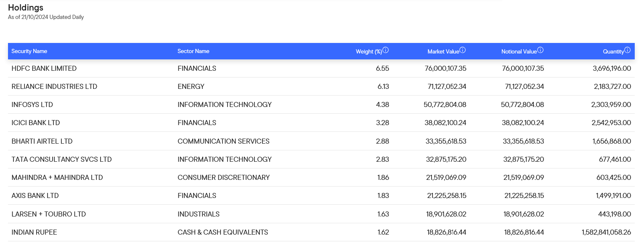Viewport: 644px width, 246px height.
Task: Click BHARTI AIRTEL LTD security name
Action: (42, 141)
